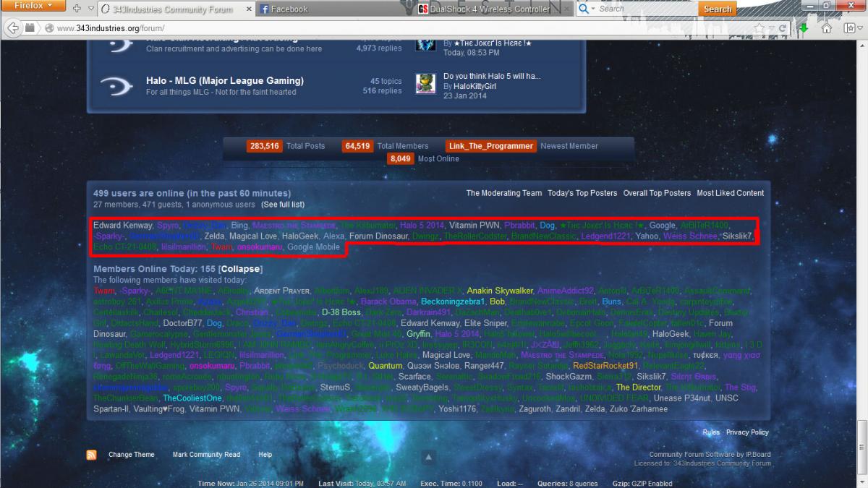View Overall Top Posters

pos(657,193)
